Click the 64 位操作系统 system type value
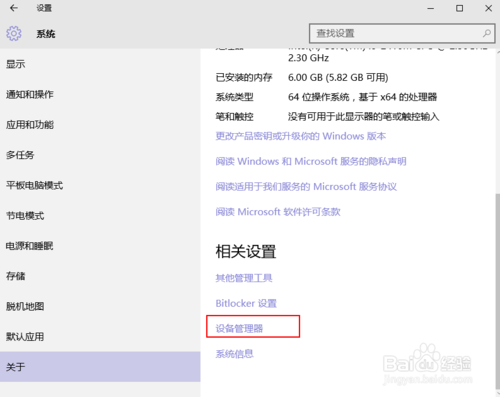 [x=362, y=97]
